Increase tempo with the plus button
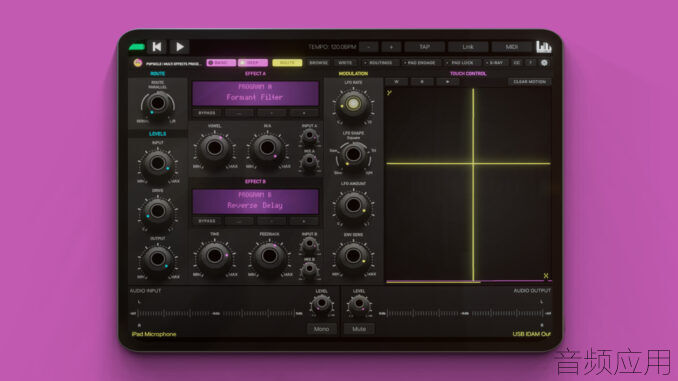The image size is (678, 381). (391, 47)
